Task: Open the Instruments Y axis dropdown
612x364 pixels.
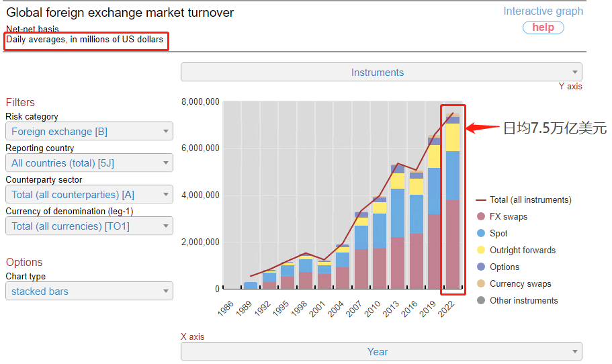Action: pos(381,73)
